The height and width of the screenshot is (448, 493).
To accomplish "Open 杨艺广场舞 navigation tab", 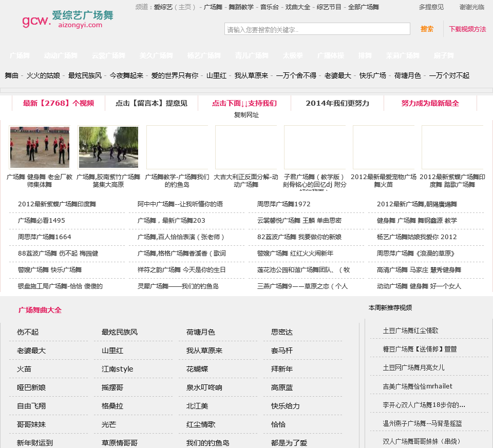I will [x=204, y=55].
